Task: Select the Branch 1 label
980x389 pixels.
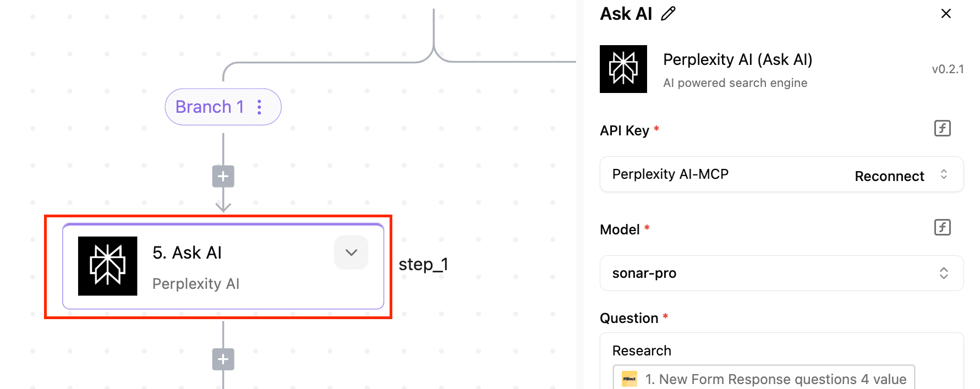Action: pyautogui.click(x=210, y=107)
